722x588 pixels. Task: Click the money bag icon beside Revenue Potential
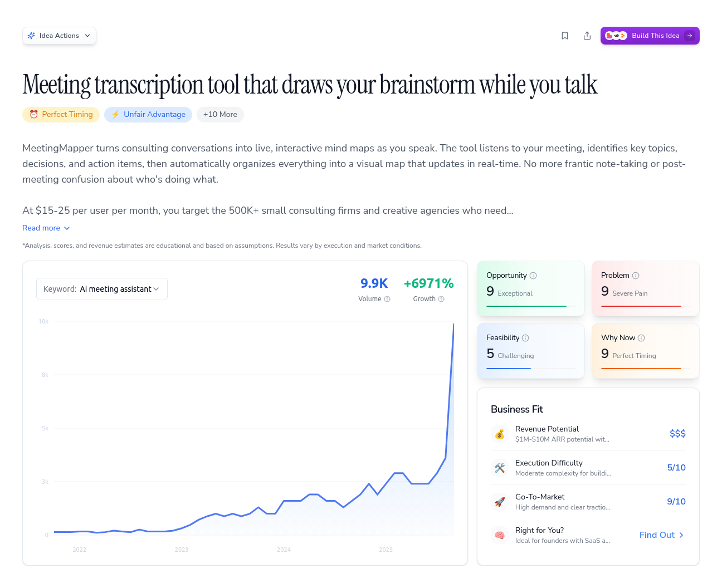[x=500, y=434]
